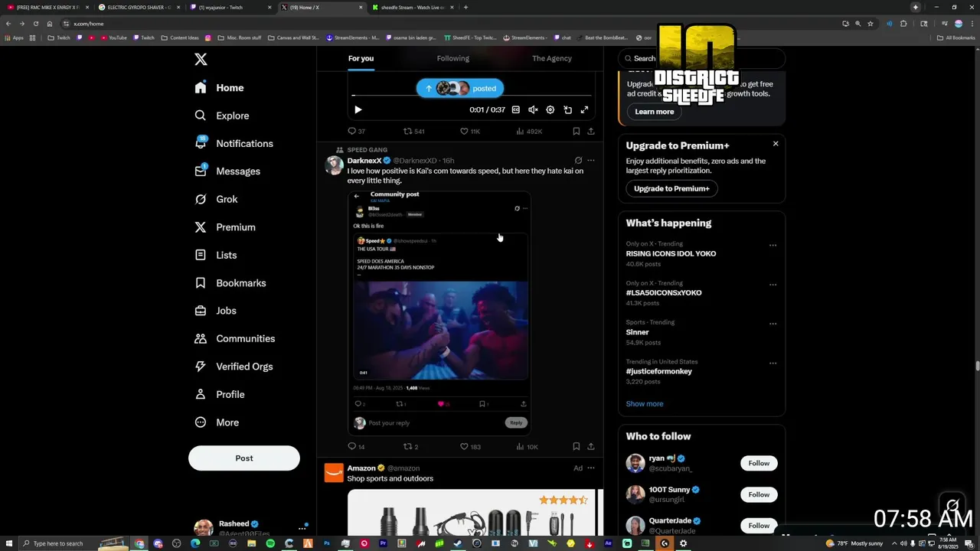
Task: Open Premium in the sidebar
Action: (x=225, y=227)
